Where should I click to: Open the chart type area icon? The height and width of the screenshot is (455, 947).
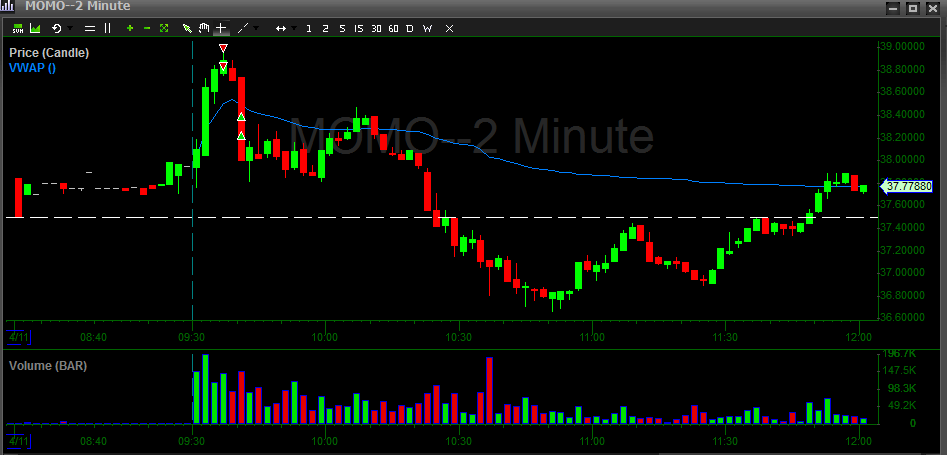pyautogui.click(x=35, y=28)
